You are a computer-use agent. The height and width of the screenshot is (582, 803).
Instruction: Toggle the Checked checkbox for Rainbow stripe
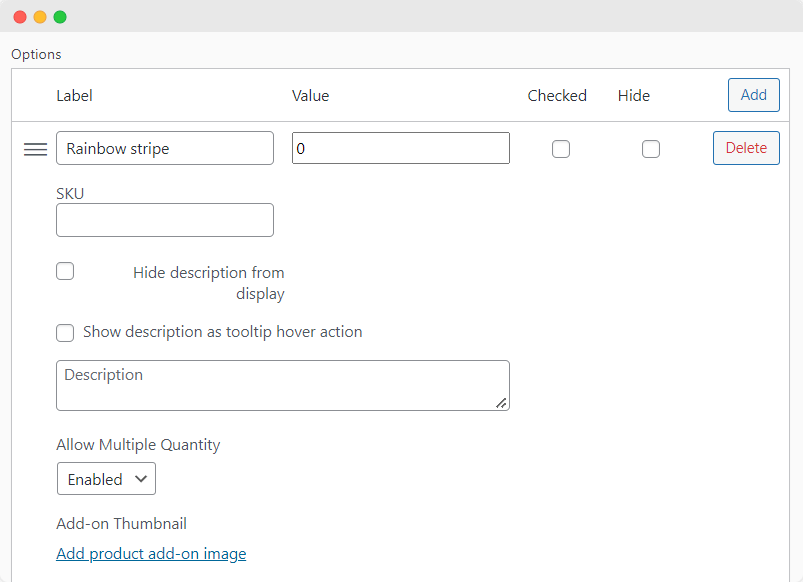pos(561,149)
